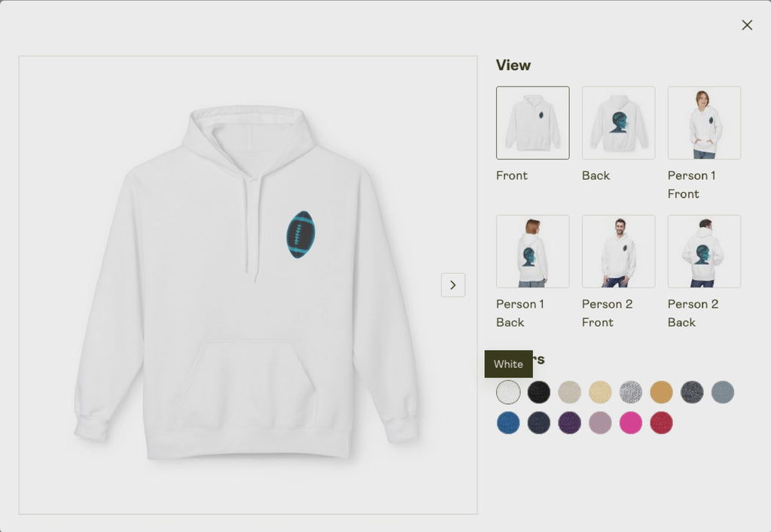The image size is (771, 532).
Task: Select the royal blue color swatch
Action: (x=508, y=422)
